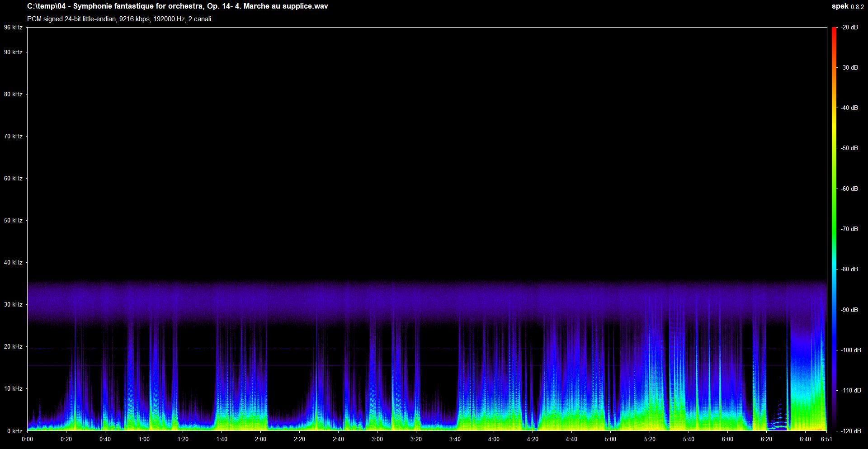Click the 3:40 time axis marker
The width and height of the screenshot is (868, 449).
coord(455,439)
